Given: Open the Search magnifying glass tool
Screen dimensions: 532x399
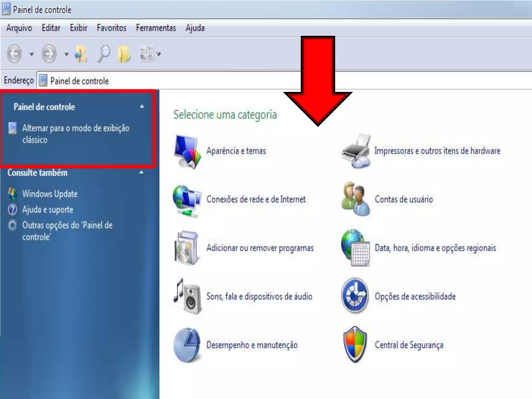Looking at the screenshot, I should pos(104,54).
